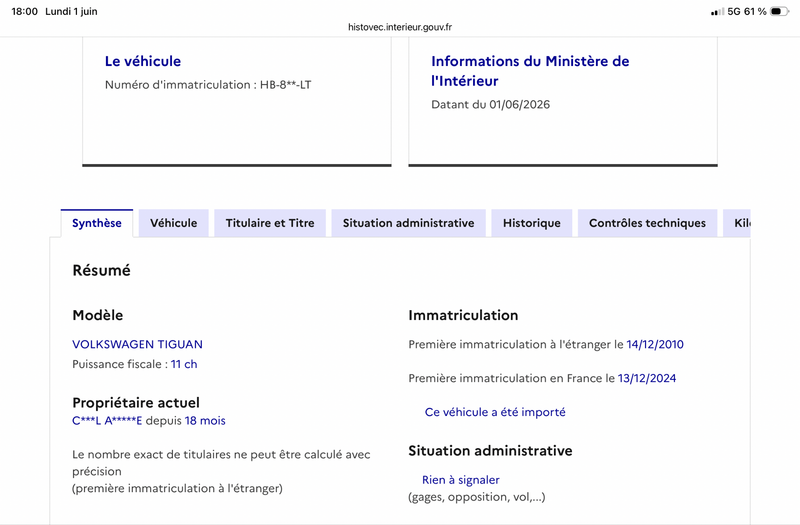This screenshot has height=525, width=800.
Task: Tap the '5G' network indicator
Action: [x=734, y=11]
